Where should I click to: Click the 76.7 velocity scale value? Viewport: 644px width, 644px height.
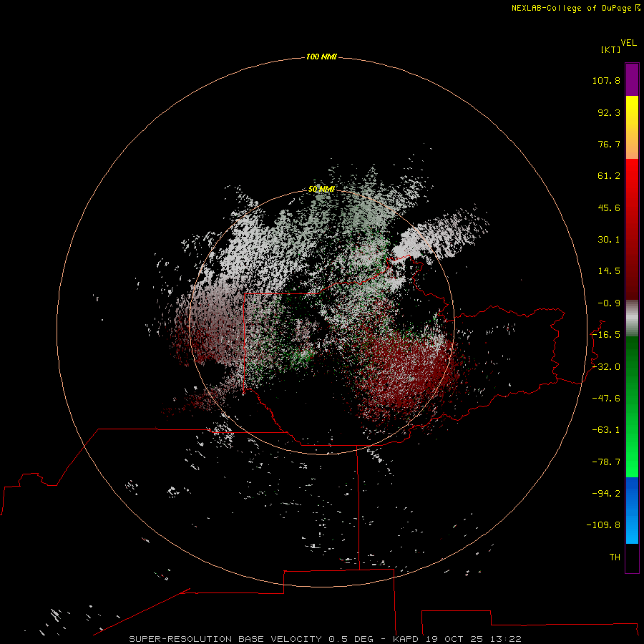[x=609, y=144]
